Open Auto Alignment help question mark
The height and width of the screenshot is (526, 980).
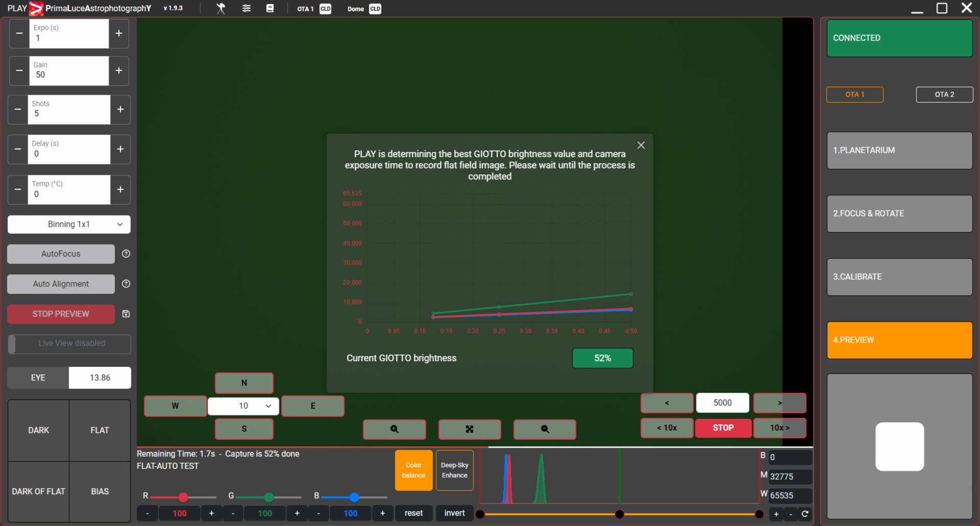click(126, 284)
